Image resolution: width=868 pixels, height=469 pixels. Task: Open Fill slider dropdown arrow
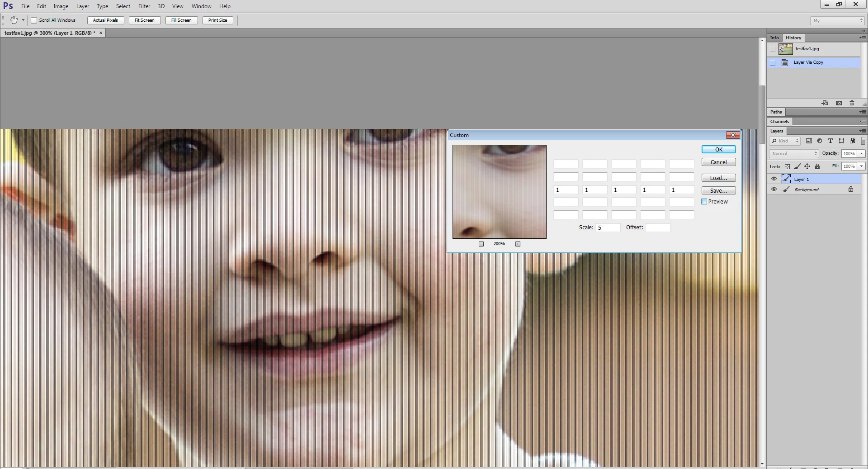pos(862,166)
